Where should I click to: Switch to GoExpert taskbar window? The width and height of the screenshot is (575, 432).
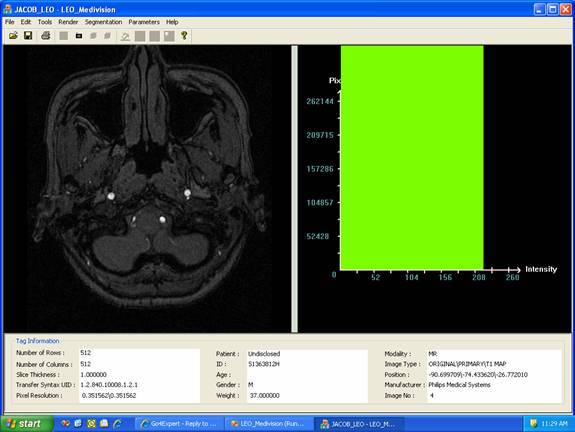[180, 424]
